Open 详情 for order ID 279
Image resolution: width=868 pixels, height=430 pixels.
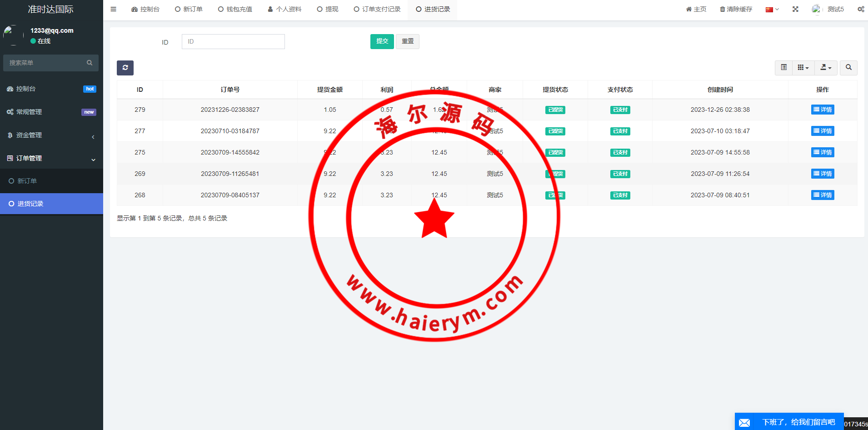pos(822,110)
